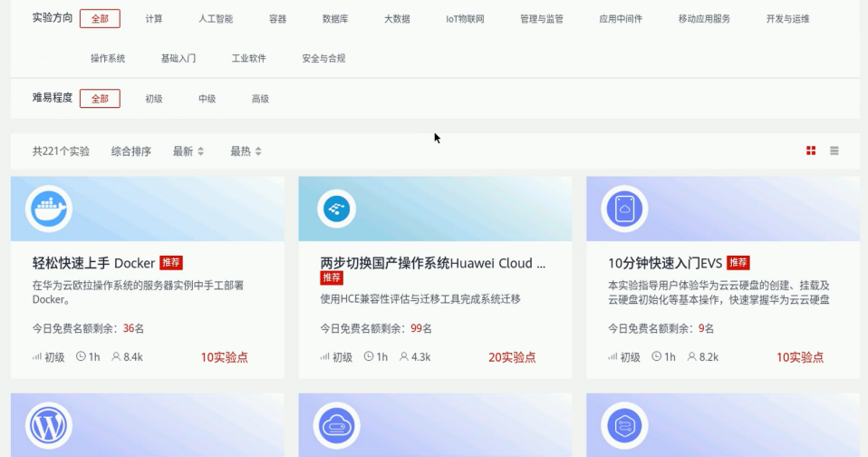Click the 推荐 badge on EVS card
Image resolution: width=868 pixels, height=457 pixels.
pyautogui.click(x=738, y=263)
